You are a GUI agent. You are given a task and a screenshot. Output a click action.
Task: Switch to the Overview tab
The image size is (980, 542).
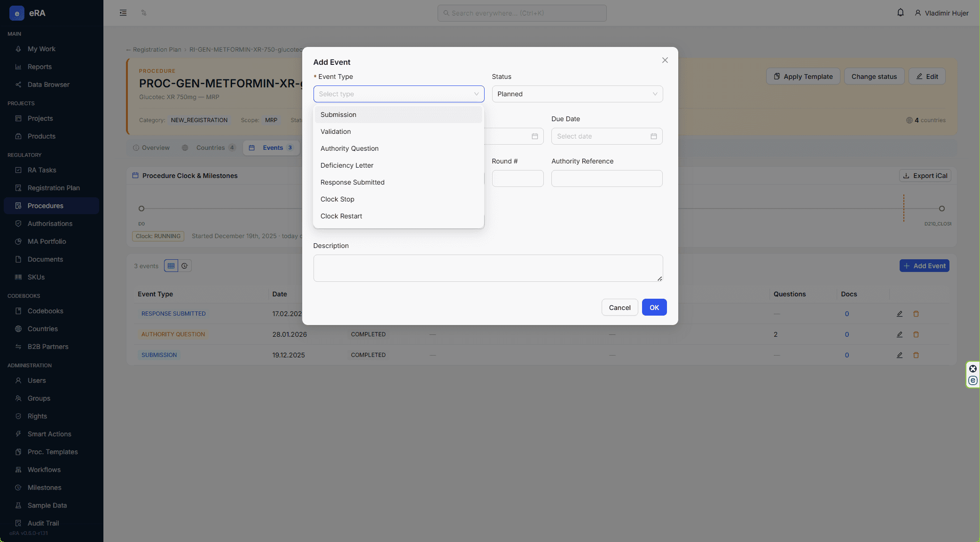151,147
